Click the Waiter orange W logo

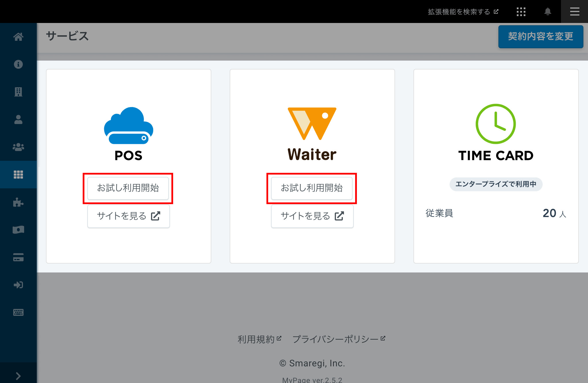(x=312, y=123)
